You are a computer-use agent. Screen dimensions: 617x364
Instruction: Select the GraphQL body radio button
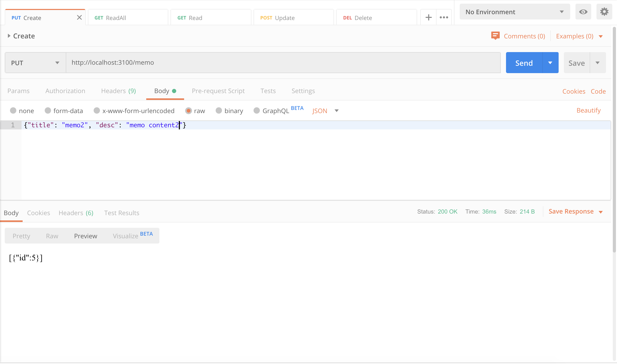pyautogui.click(x=257, y=110)
